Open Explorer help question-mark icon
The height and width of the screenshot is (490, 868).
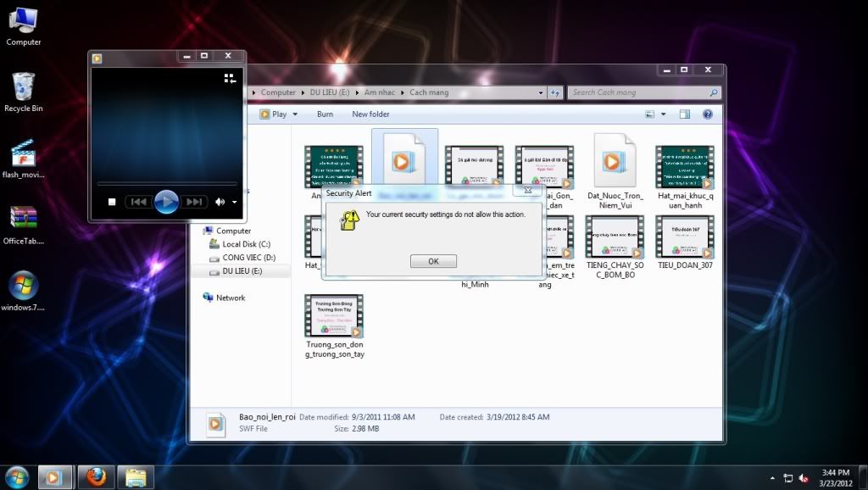click(x=708, y=114)
